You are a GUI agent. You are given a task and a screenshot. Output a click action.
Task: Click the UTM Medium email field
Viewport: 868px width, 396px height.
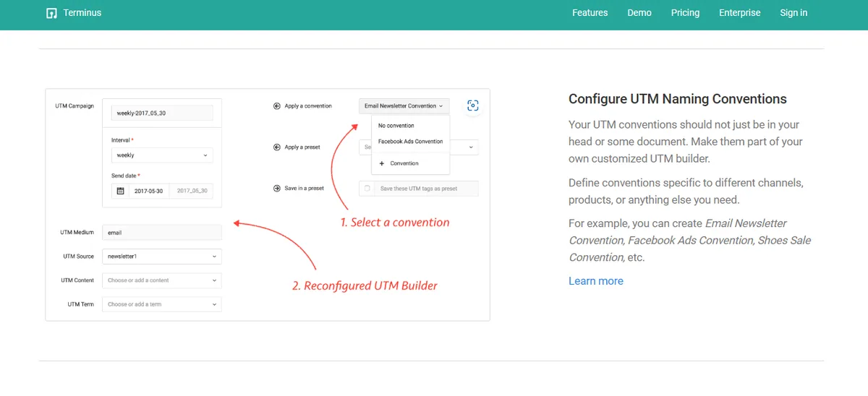click(x=162, y=233)
